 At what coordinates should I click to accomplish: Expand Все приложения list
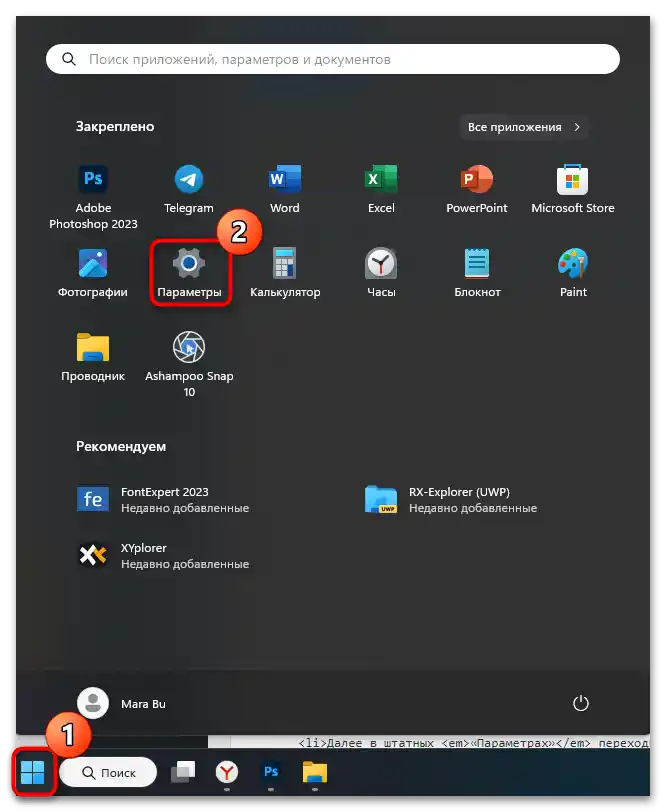tap(524, 127)
